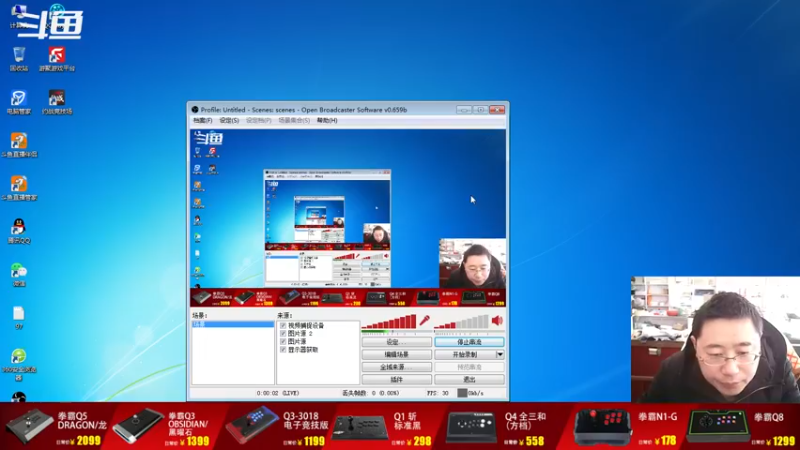Close the Open Broadcaster Software window
800x450 pixels.
tap(497, 110)
